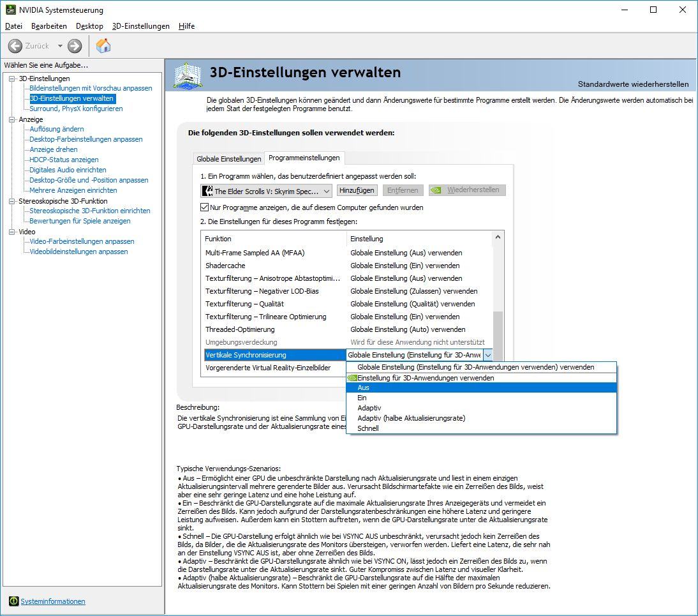Click the settings list scrollbar thumb

498,336
